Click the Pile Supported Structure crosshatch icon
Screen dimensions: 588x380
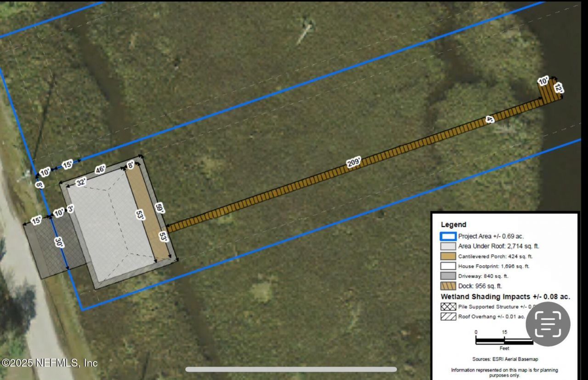[448, 306]
